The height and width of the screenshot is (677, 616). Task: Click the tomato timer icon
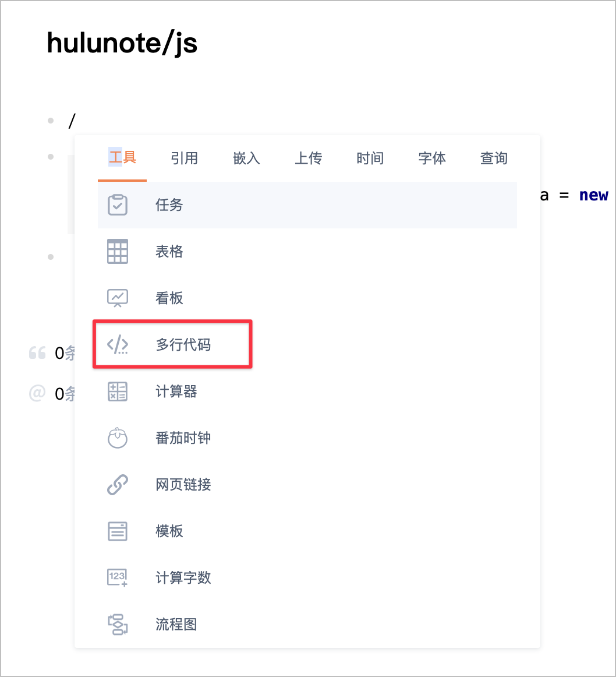click(118, 438)
